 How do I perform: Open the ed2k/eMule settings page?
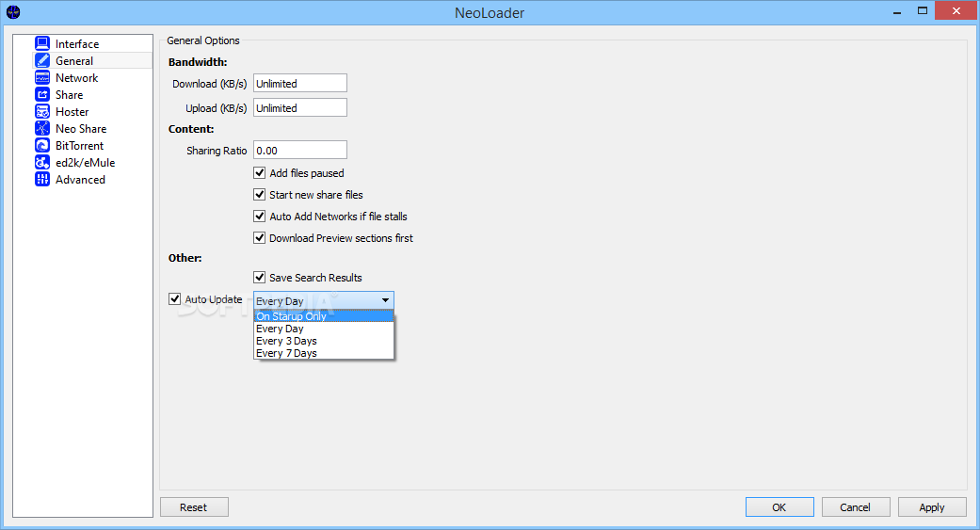(85, 162)
